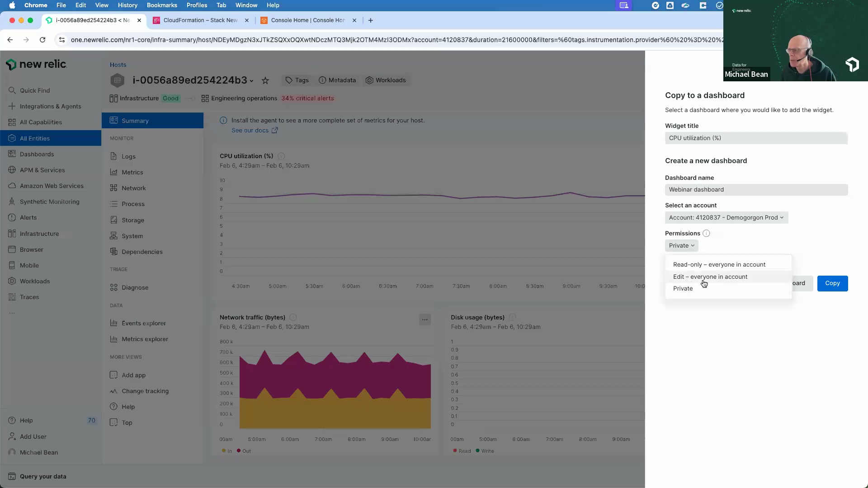Go to Hosts breadcrumb

[118, 65]
